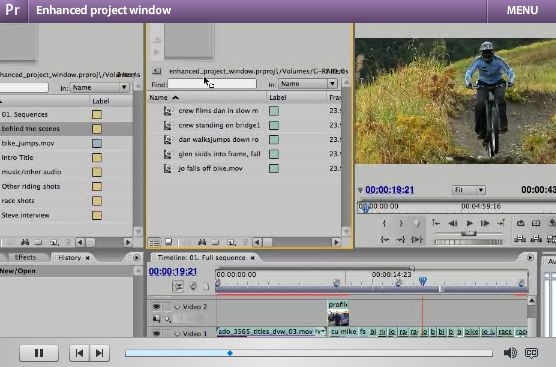This screenshot has width=556, height=367.
Task: Select clip jo falls off bike.mov
Action: tap(211, 168)
